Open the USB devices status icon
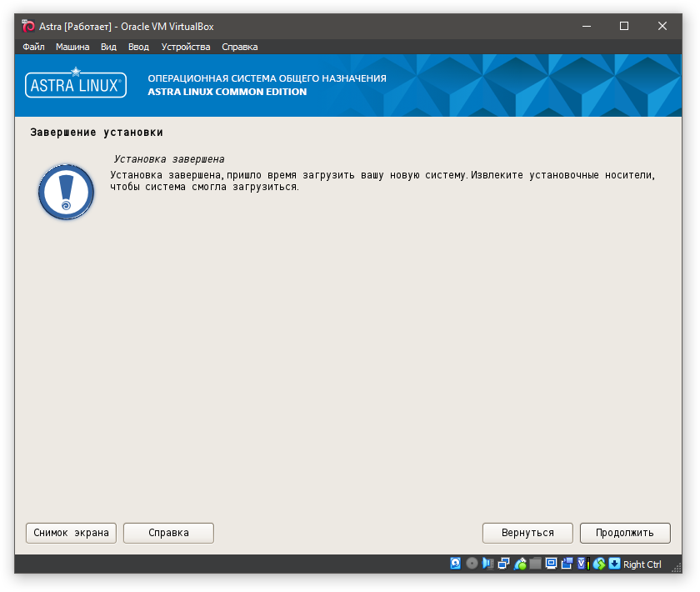This screenshot has width=700, height=592. click(x=520, y=564)
